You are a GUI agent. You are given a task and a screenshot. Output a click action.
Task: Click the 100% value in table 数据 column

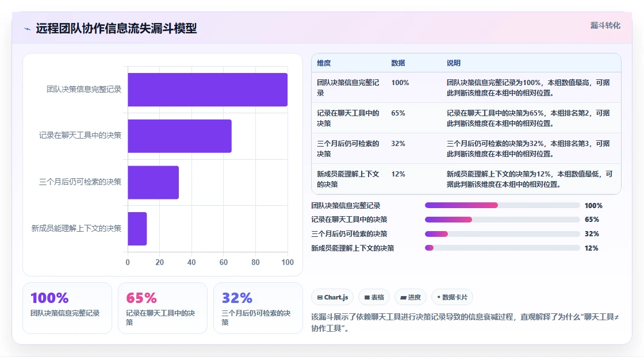click(400, 83)
